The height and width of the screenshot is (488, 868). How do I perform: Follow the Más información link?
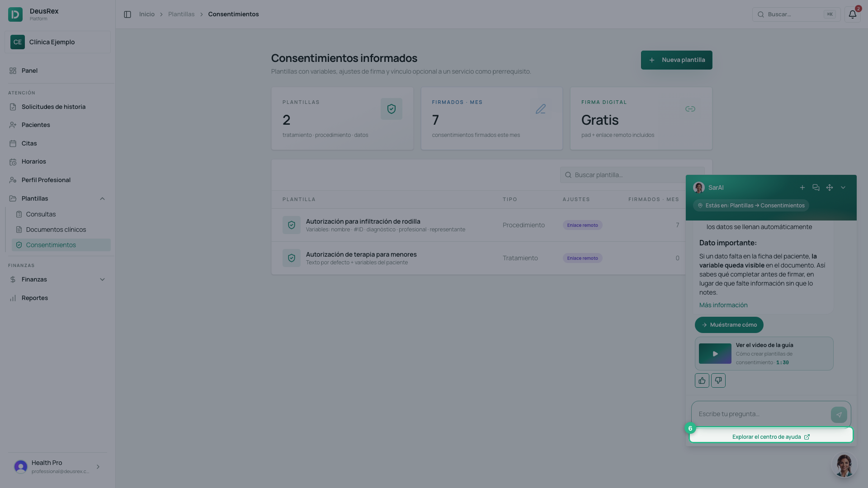point(723,305)
